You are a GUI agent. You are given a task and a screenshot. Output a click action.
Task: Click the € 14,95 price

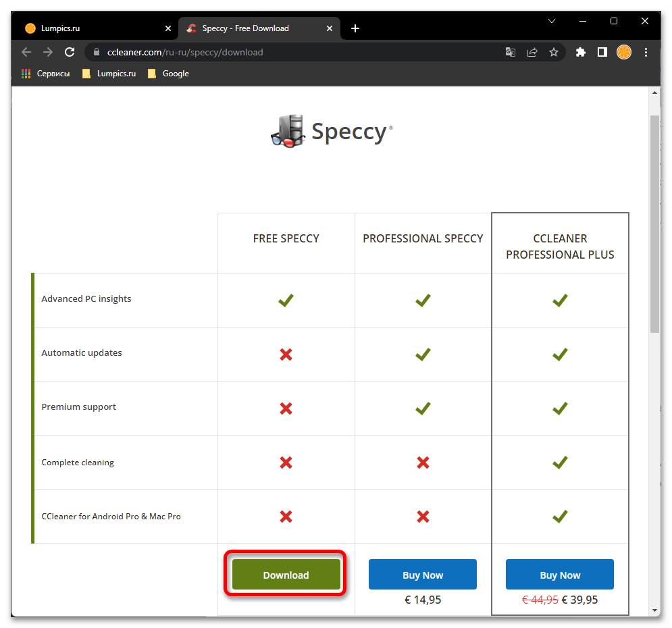pyautogui.click(x=423, y=600)
